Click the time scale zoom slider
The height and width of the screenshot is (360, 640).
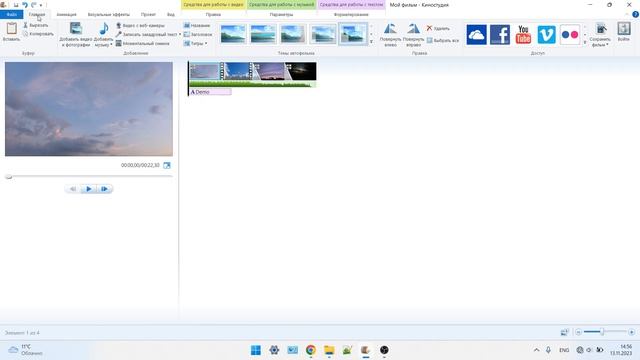(x=602, y=332)
